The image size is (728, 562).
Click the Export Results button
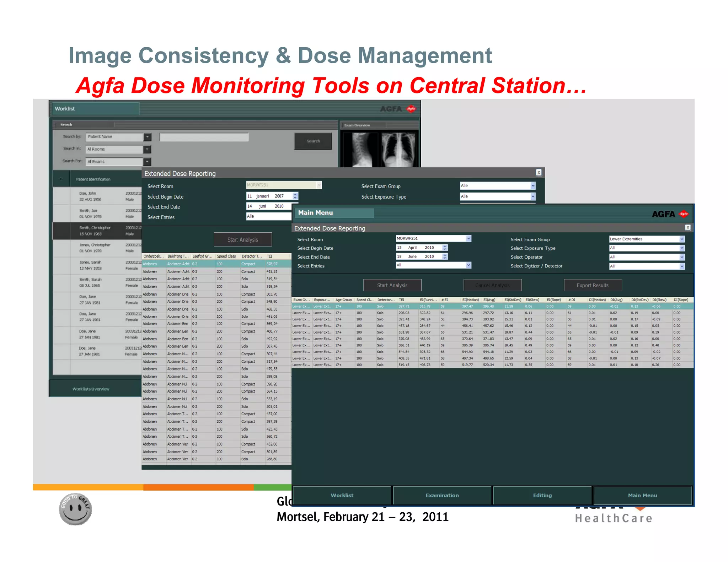point(593,285)
